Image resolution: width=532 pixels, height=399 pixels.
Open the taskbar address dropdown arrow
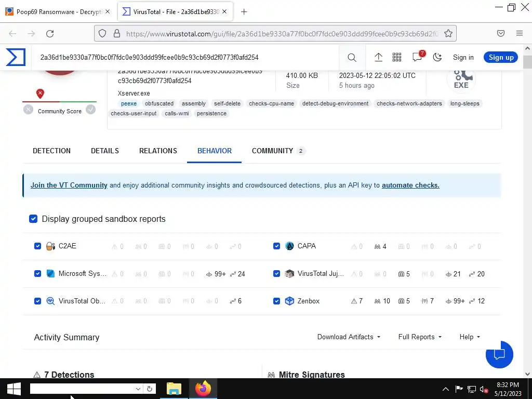[138, 389]
